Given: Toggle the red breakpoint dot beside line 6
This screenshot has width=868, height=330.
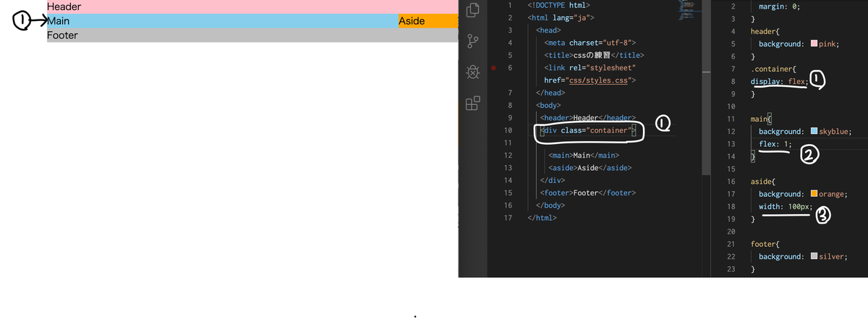Looking at the screenshot, I should click(493, 67).
